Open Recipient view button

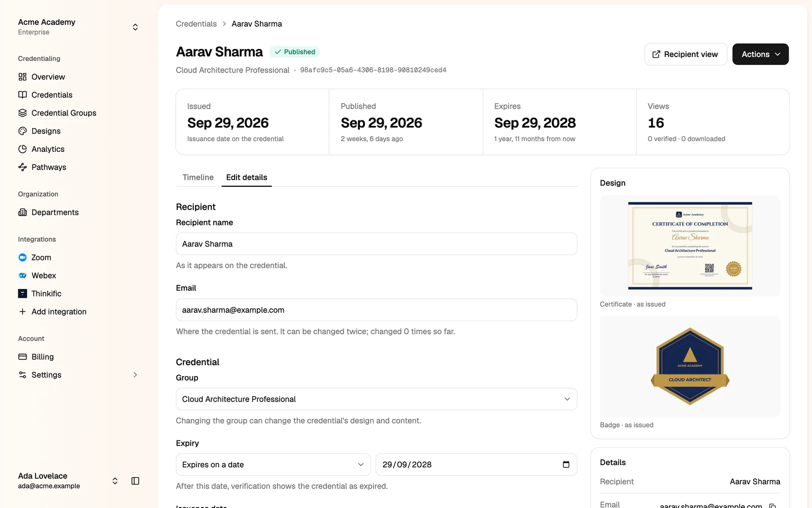[x=686, y=54]
